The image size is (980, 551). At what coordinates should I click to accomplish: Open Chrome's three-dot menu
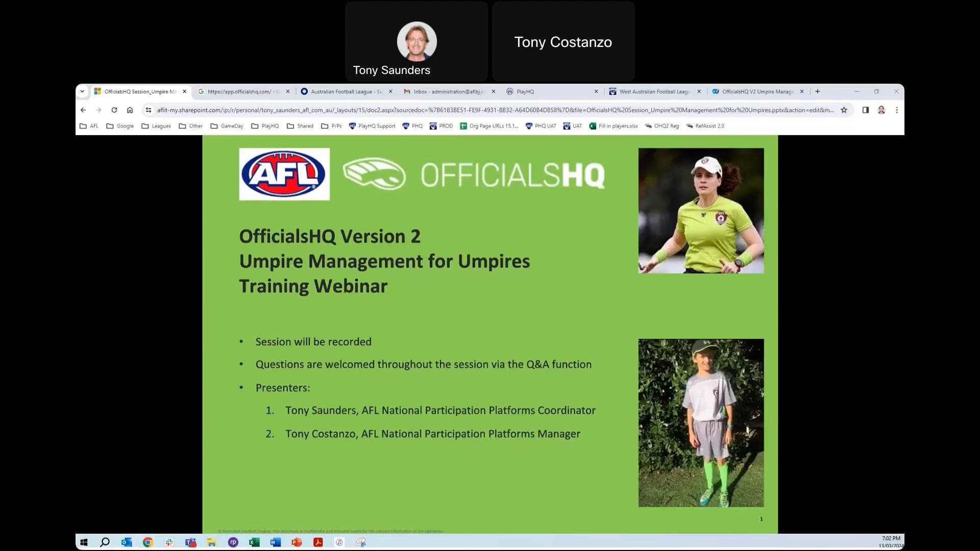pyautogui.click(x=896, y=110)
